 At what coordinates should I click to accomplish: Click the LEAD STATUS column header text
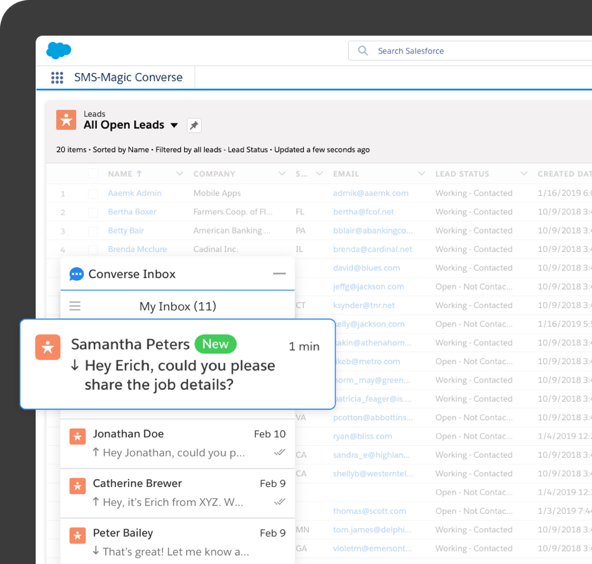462,174
